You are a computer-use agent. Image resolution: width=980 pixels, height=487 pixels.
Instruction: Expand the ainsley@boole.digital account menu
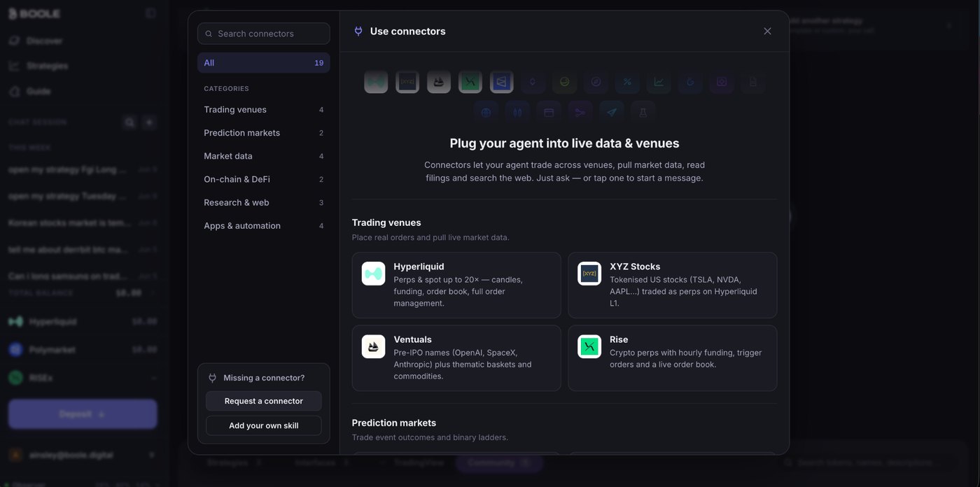coord(83,455)
